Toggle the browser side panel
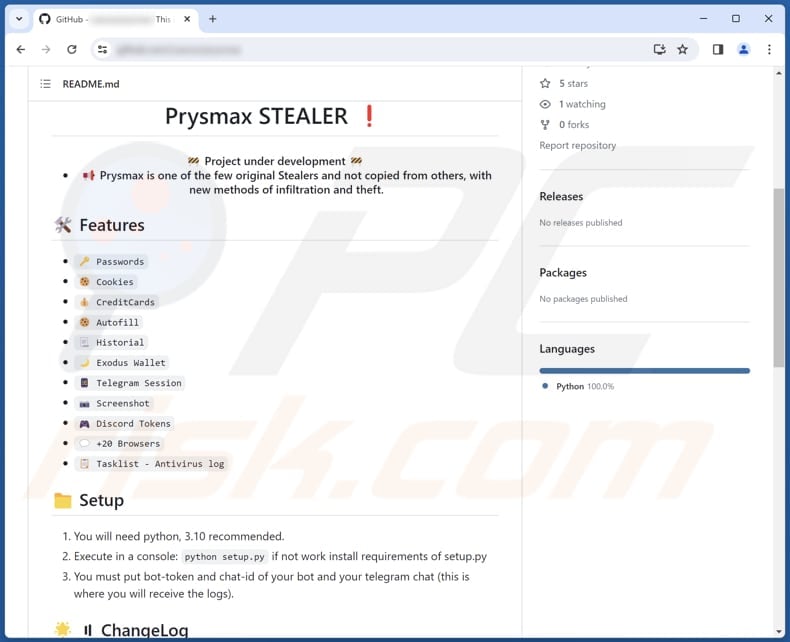 tap(718, 49)
